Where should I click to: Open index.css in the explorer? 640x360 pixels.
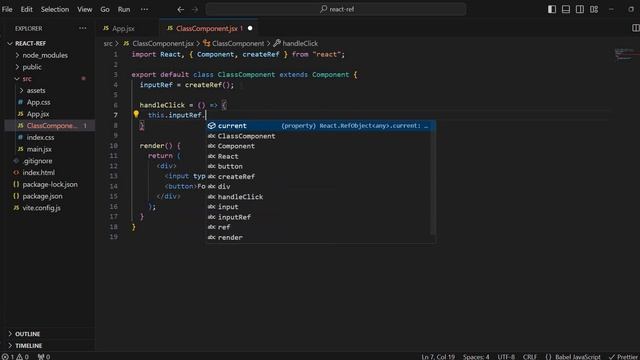pos(40,138)
